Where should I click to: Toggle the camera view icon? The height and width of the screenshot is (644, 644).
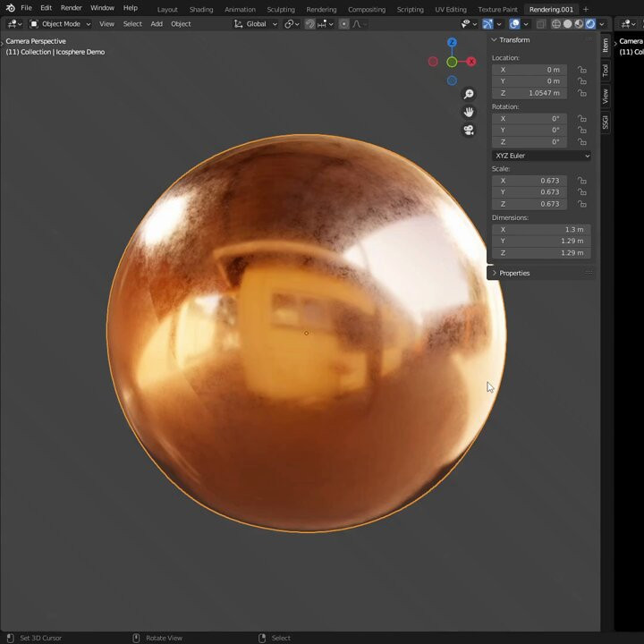468,131
